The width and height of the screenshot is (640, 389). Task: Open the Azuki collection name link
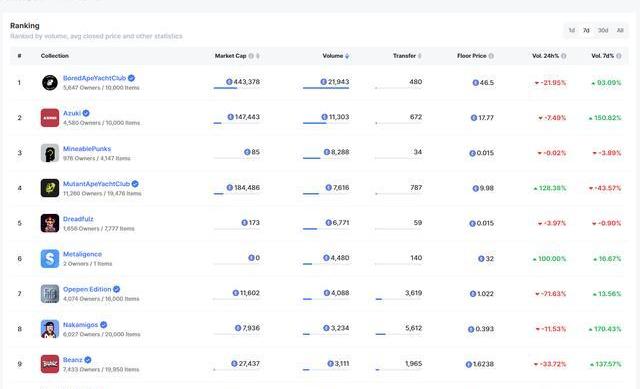coord(72,113)
